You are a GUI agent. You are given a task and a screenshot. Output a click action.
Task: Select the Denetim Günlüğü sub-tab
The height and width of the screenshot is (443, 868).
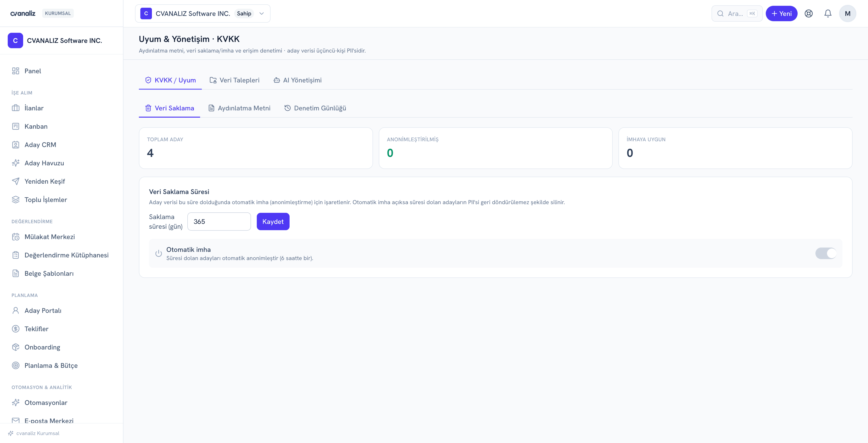(315, 108)
